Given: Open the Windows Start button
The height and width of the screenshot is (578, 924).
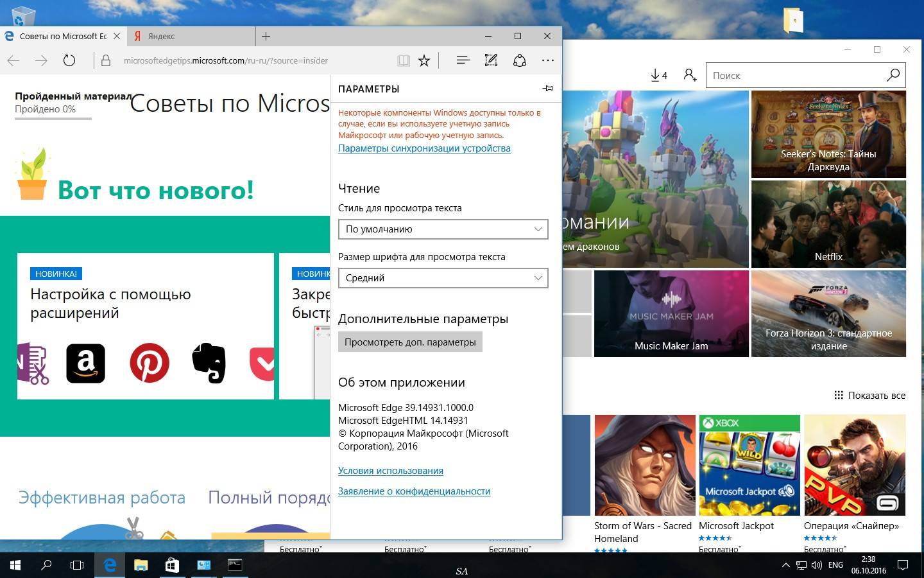Looking at the screenshot, I should (15, 565).
